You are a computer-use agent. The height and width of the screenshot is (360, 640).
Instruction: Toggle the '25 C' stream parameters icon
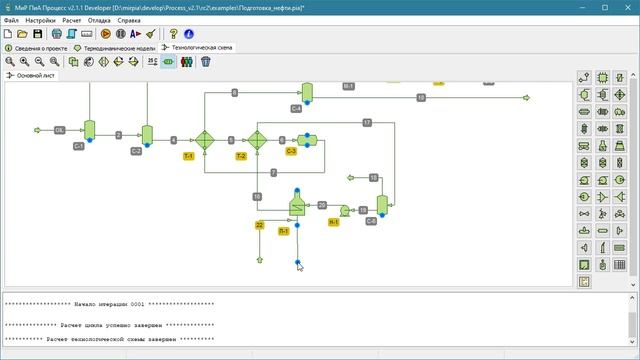(152, 62)
